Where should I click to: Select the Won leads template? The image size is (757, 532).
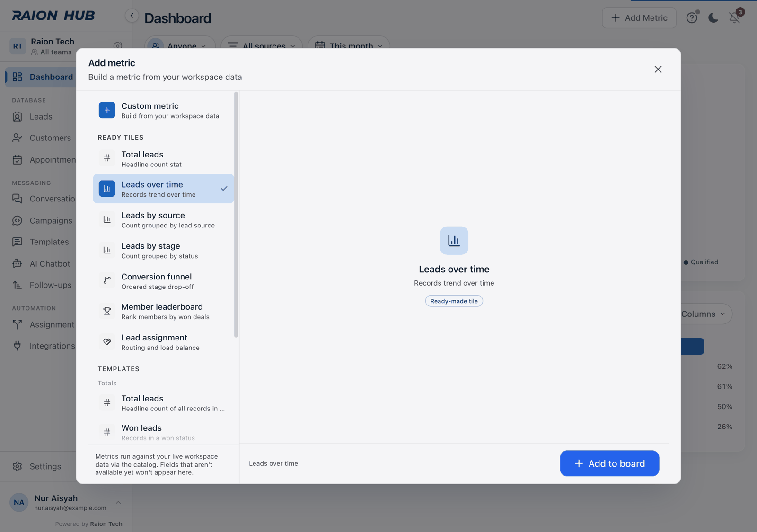coord(164,432)
